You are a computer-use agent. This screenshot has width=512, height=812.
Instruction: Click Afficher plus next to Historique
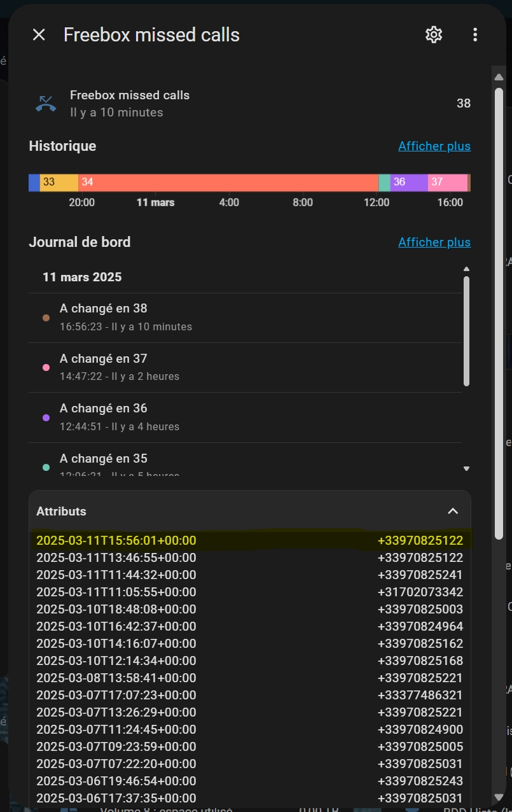[x=434, y=146]
